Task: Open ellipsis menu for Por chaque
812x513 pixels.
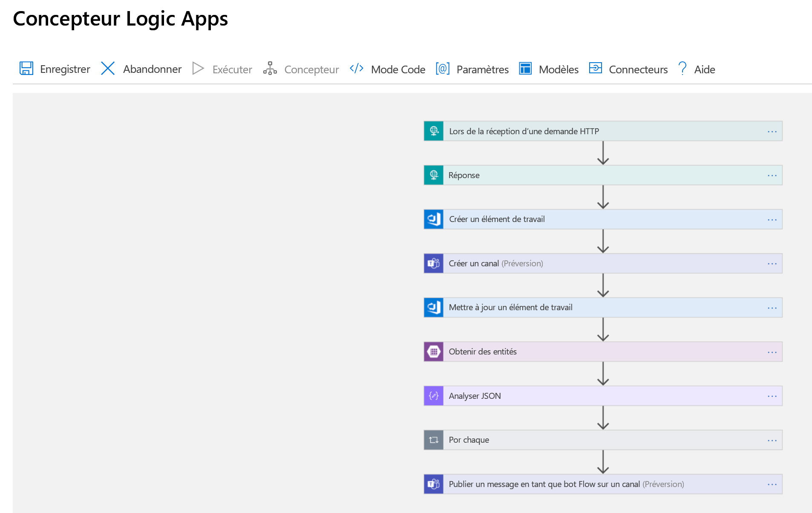Action: click(772, 441)
